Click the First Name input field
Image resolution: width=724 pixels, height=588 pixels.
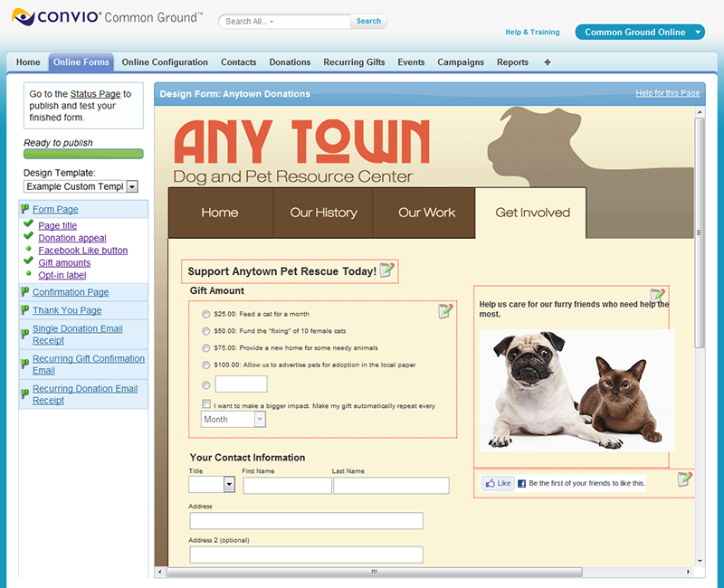(x=287, y=486)
